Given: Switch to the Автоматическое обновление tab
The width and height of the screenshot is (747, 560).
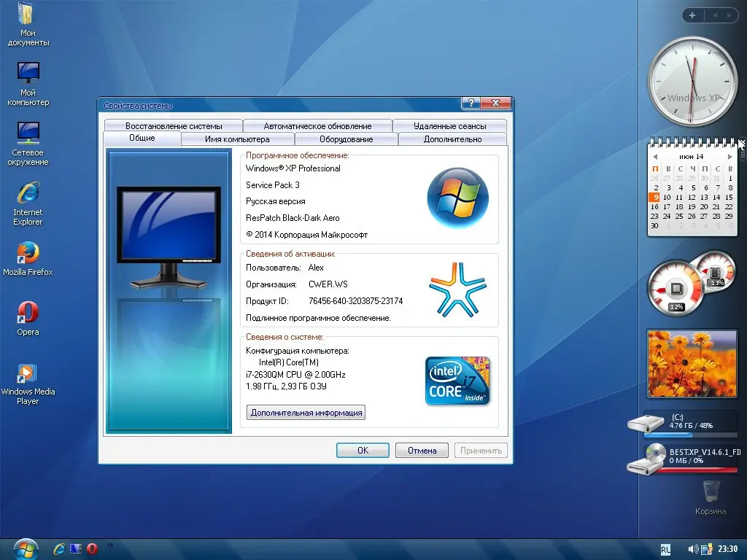Looking at the screenshot, I should click(317, 125).
